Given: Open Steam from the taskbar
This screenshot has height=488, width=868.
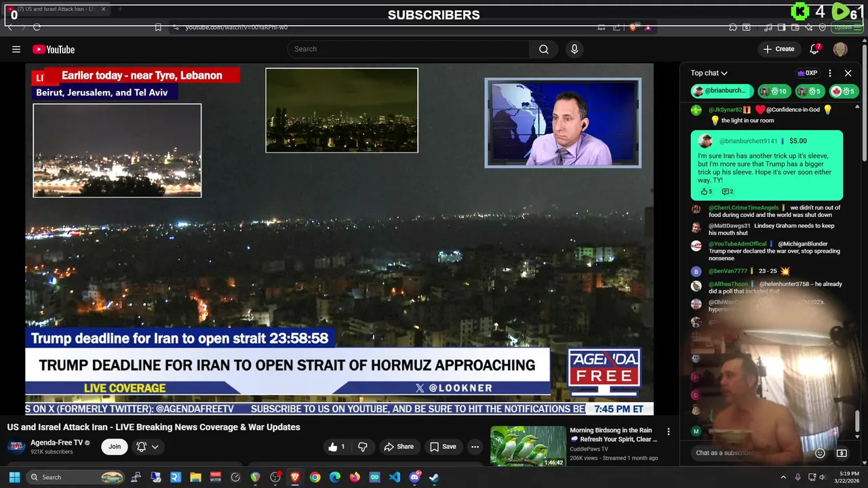Looking at the screenshot, I should [434, 477].
